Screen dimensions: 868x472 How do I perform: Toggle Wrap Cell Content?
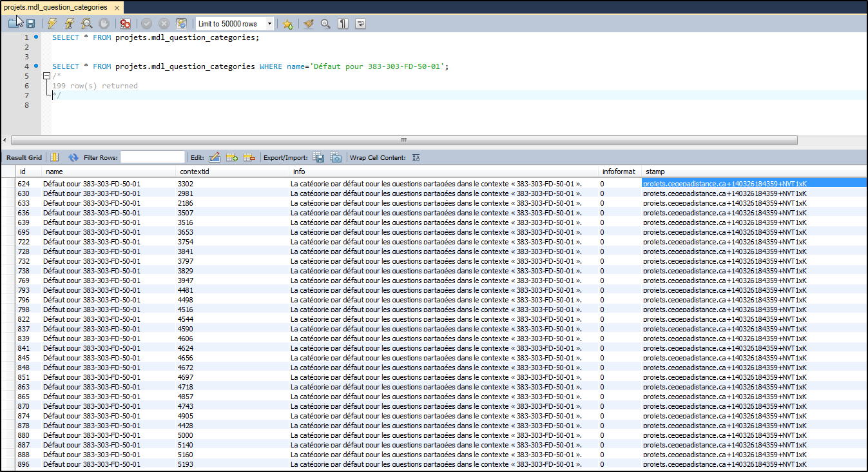click(x=416, y=157)
